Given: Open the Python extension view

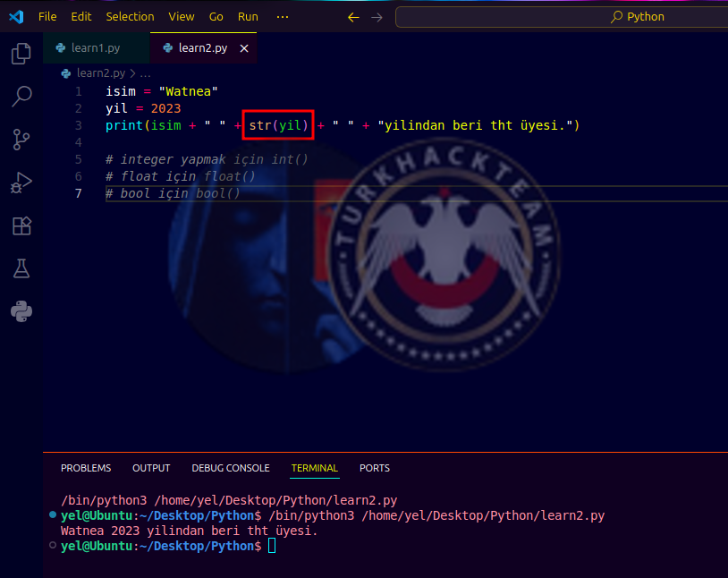Looking at the screenshot, I should point(21,311).
